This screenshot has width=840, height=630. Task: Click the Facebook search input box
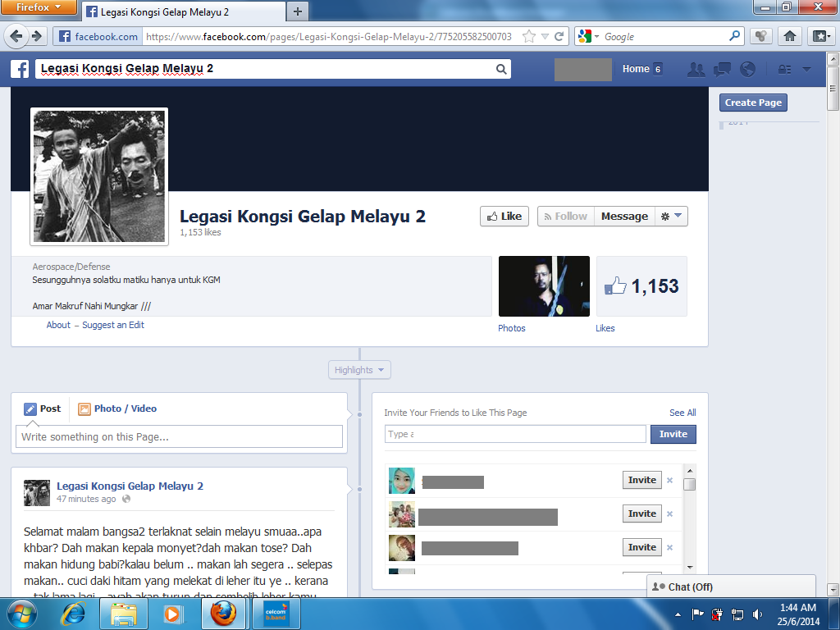(x=267, y=69)
